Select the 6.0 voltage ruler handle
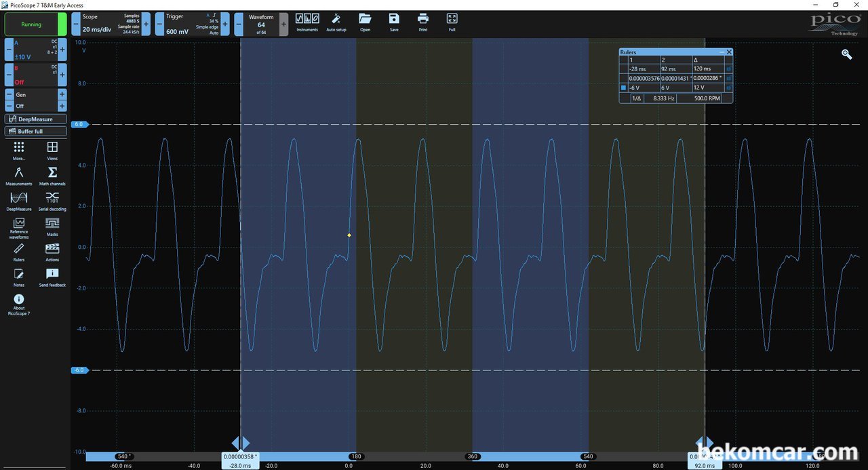 79,125
